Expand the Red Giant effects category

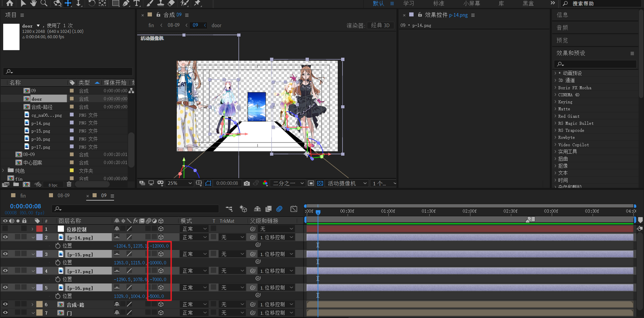(x=555, y=116)
